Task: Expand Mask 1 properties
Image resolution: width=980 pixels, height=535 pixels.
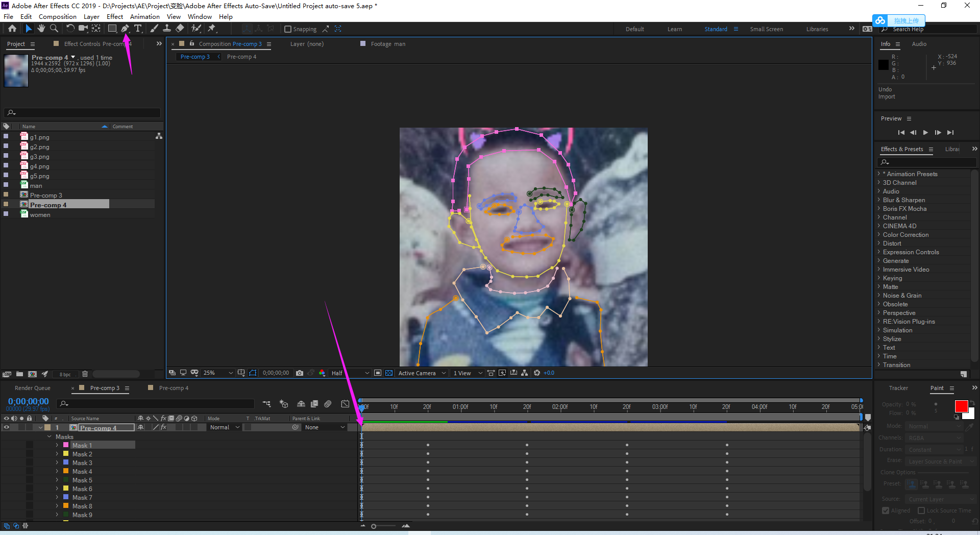Action: coord(57,446)
